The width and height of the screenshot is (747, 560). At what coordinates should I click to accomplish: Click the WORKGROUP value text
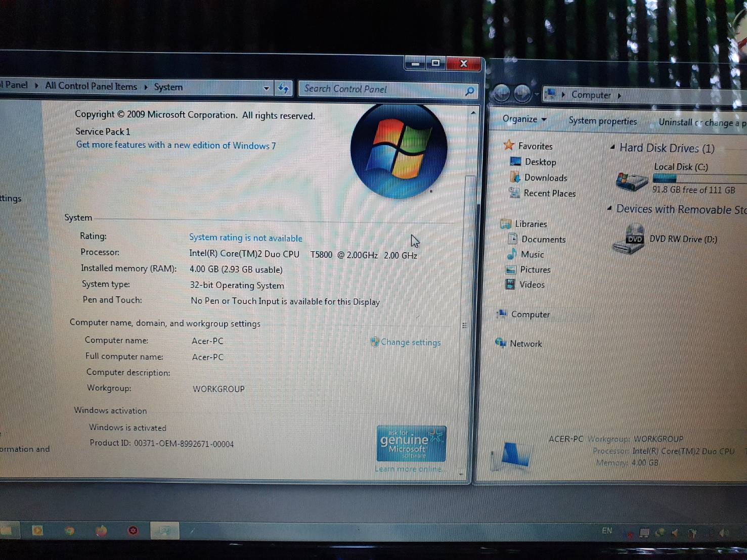(218, 389)
